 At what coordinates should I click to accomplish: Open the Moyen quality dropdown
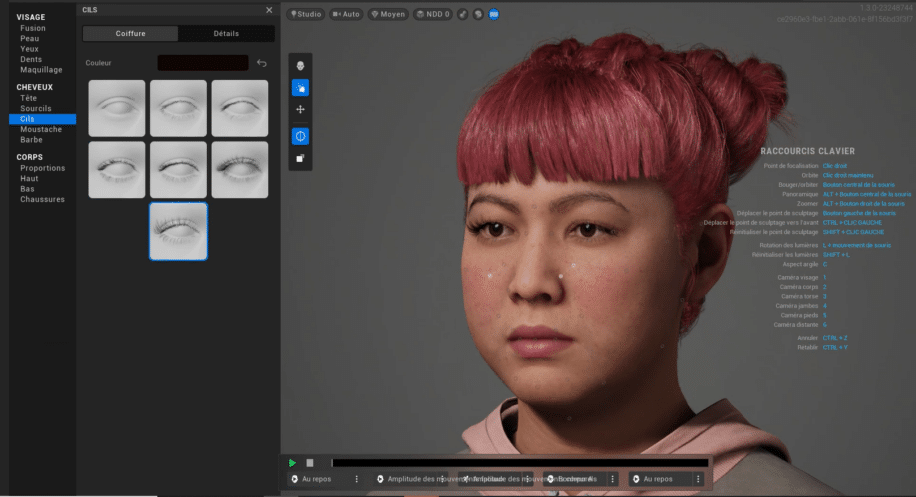coord(388,14)
